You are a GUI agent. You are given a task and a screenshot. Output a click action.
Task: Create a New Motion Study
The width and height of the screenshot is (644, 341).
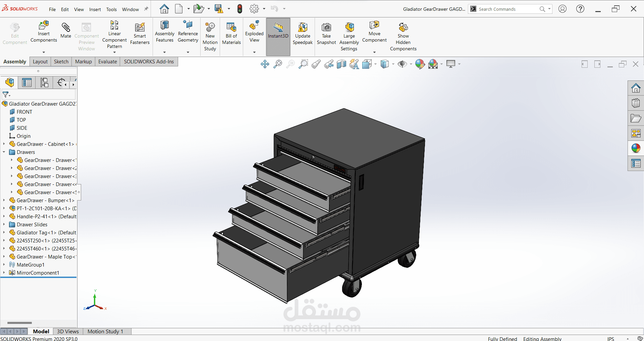tap(210, 37)
